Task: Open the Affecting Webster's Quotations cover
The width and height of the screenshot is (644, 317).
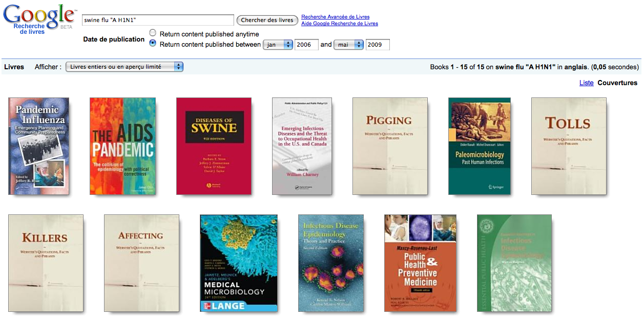Action: (141, 263)
